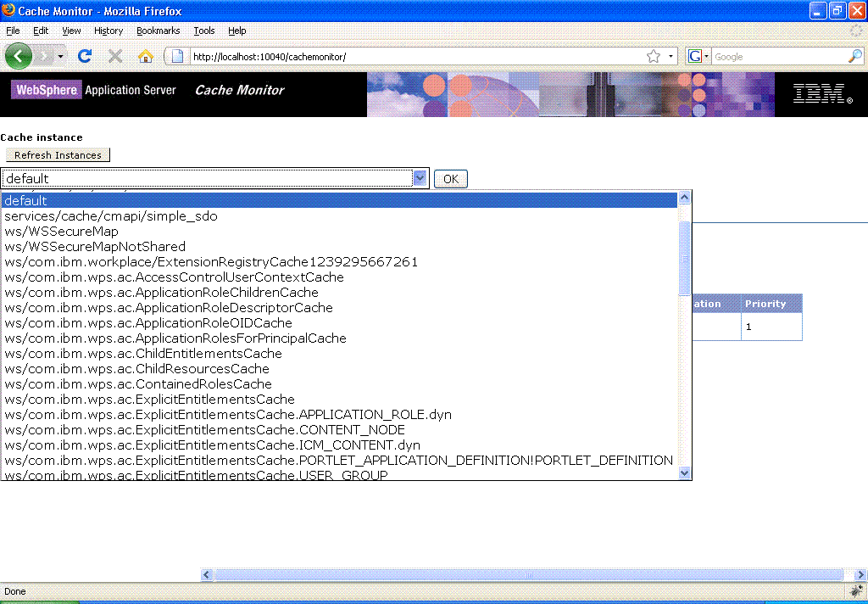
Task: Click in the URL address field
Action: (x=416, y=57)
